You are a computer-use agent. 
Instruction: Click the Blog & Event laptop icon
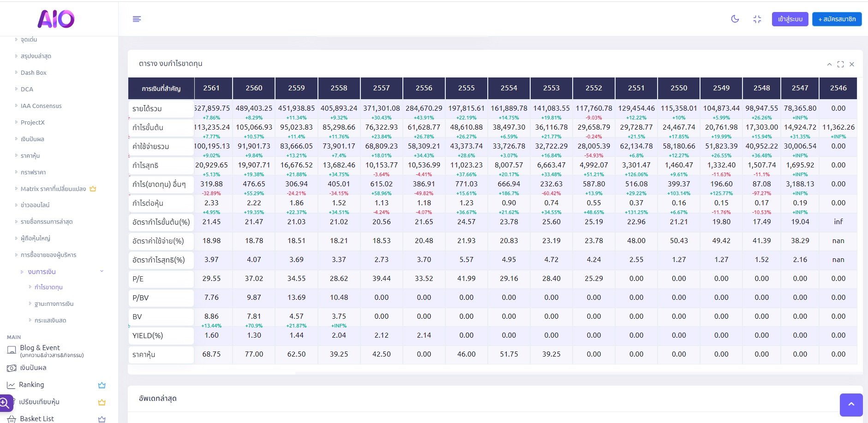tap(12, 351)
